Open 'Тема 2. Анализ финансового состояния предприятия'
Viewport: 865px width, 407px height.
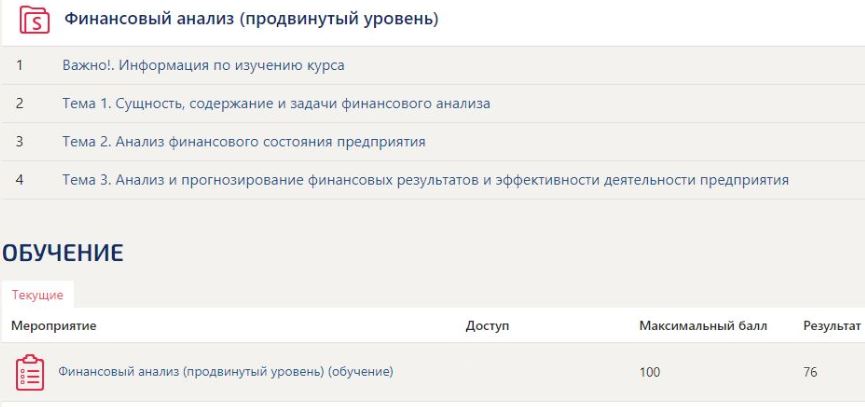(x=244, y=141)
